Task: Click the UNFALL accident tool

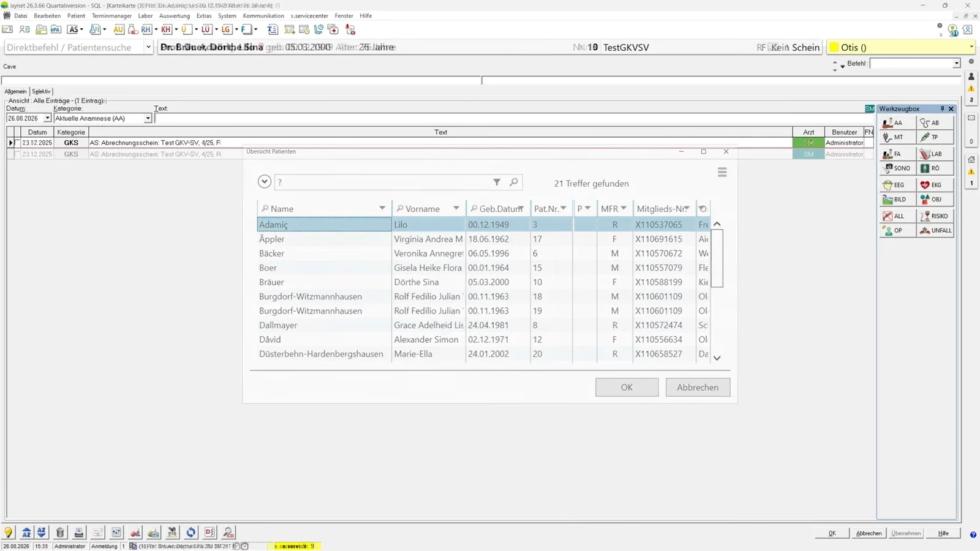Action: [x=935, y=231]
